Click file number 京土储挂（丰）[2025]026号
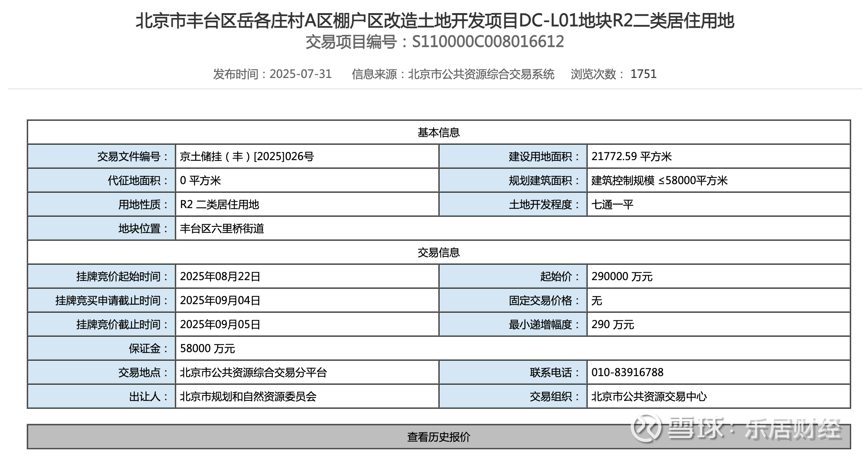Image resolution: width=868 pixels, height=456 pixels. tap(247, 156)
